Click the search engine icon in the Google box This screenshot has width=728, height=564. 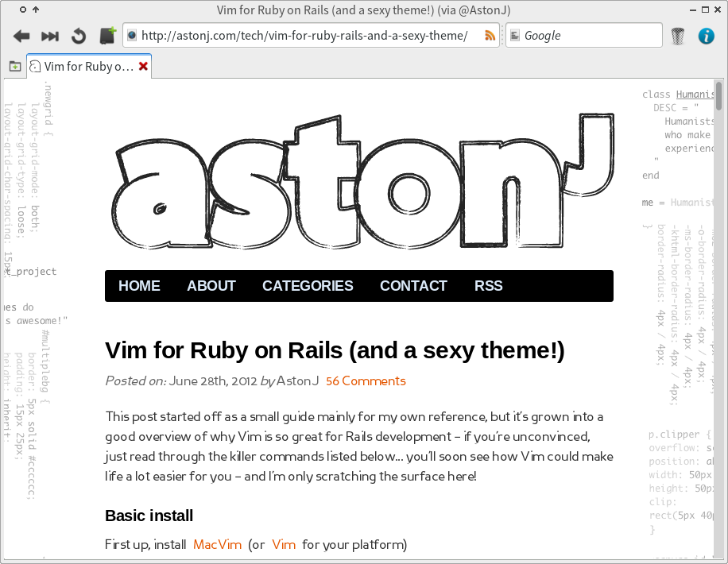pos(515,35)
